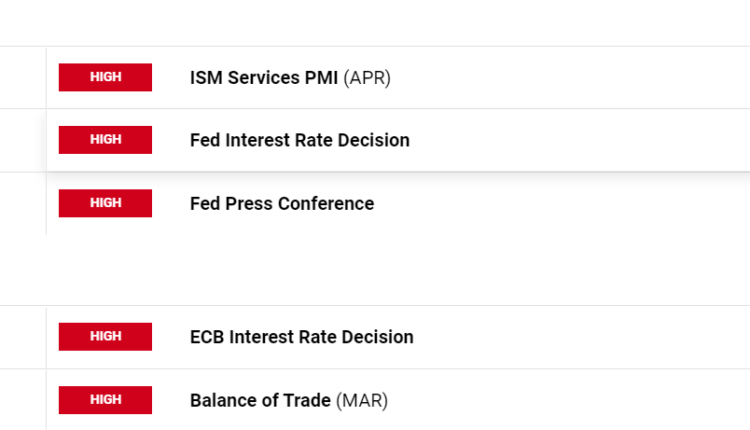Open the ECB Interest Rate Decision event
This screenshot has height=430, width=750.
(301, 337)
